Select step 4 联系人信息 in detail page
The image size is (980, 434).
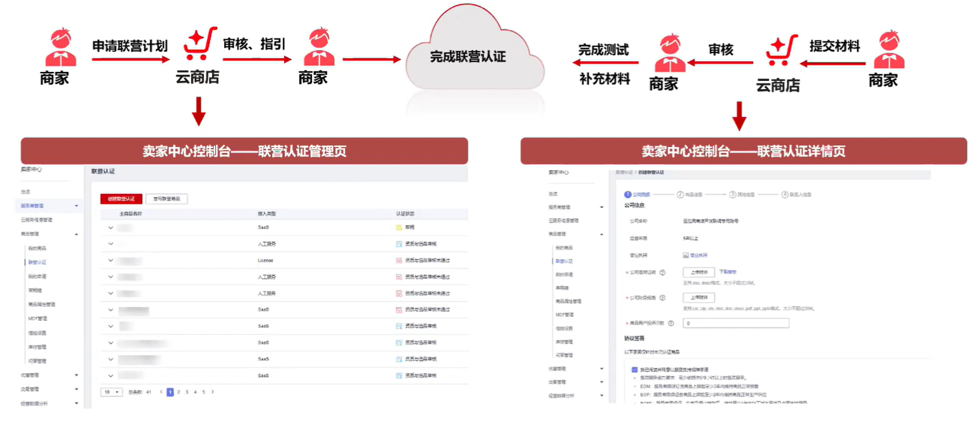tap(796, 195)
